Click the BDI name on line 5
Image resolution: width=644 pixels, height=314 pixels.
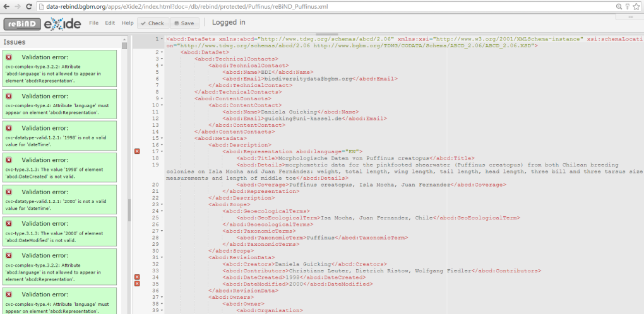(x=266, y=72)
